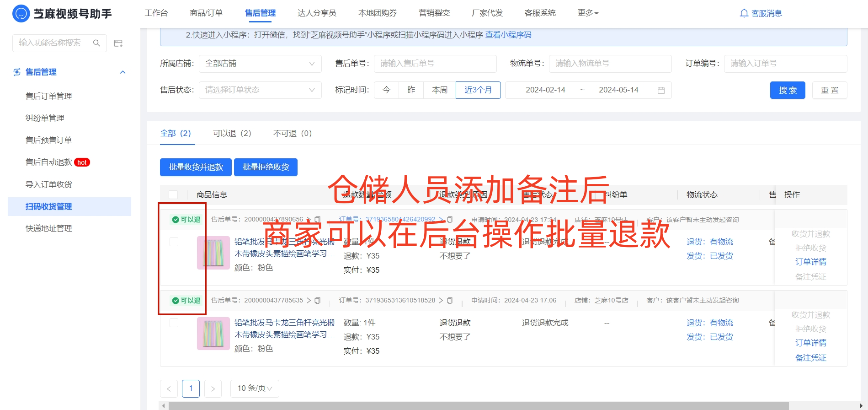Copy 订单号 3719365313610518528
Image resolution: width=868 pixels, height=410 pixels.
[450, 301]
